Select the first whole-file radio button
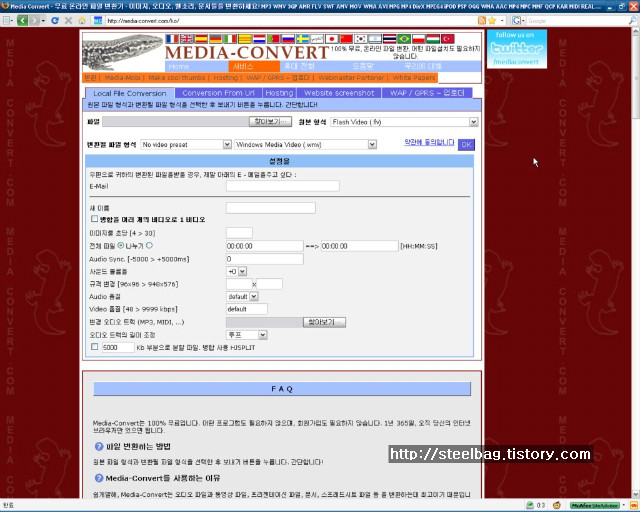Image resolution: width=640 pixels, height=512 pixels. (121, 245)
